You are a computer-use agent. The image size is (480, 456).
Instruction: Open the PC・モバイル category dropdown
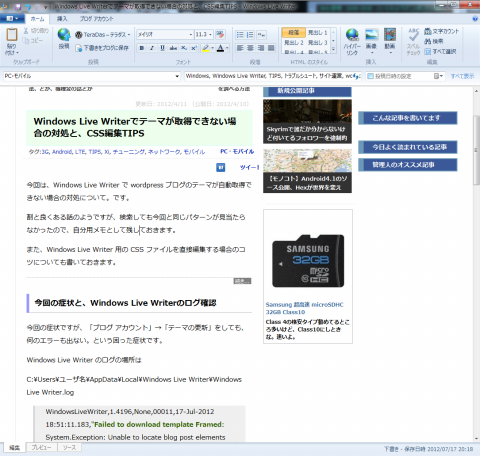point(177,76)
